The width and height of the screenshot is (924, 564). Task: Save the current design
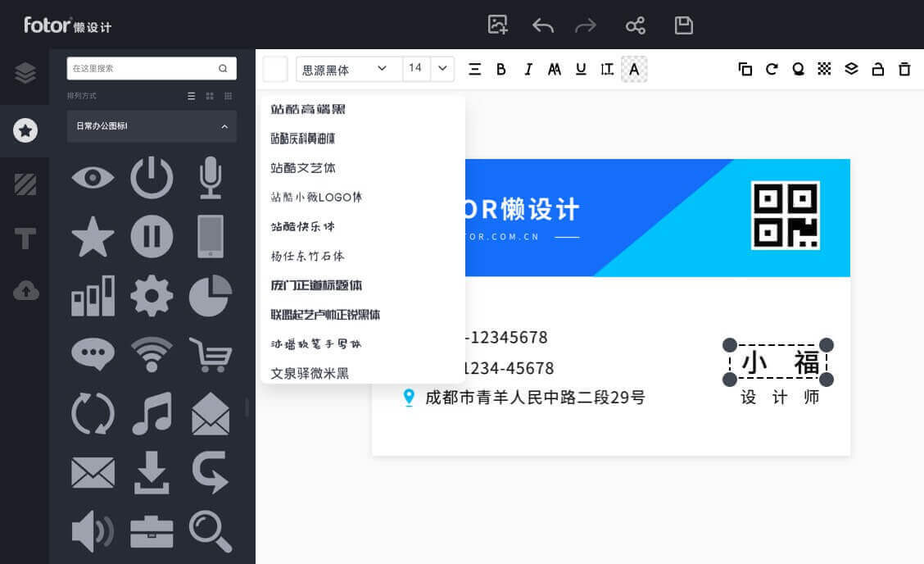(684, 25)
